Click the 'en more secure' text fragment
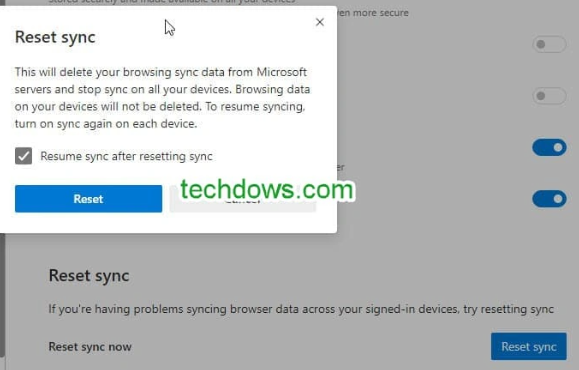The width and height of the screenshot is (579, 370). (x=373, y=13)
